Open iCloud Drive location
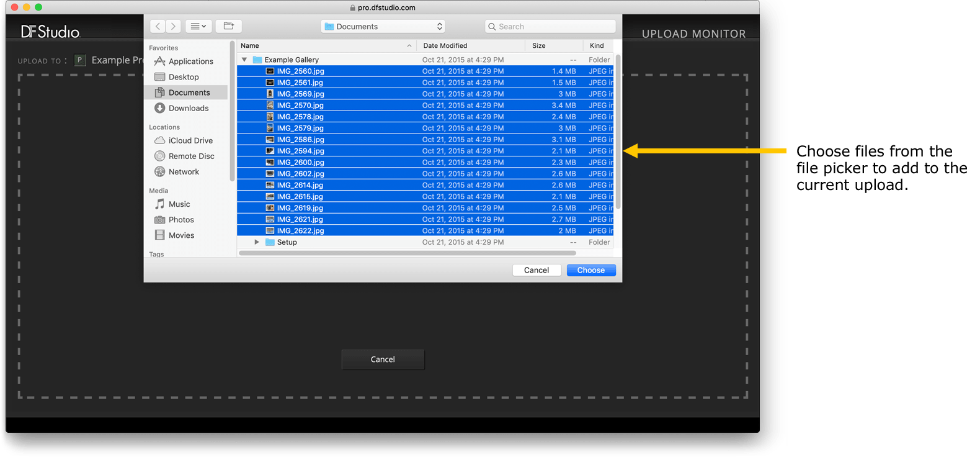 point(190,140)
